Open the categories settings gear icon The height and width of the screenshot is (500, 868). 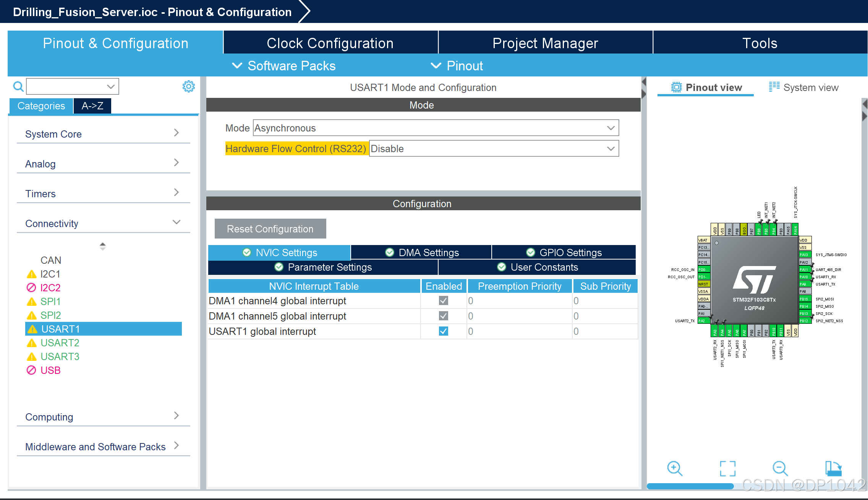click(x=188, y=86)
